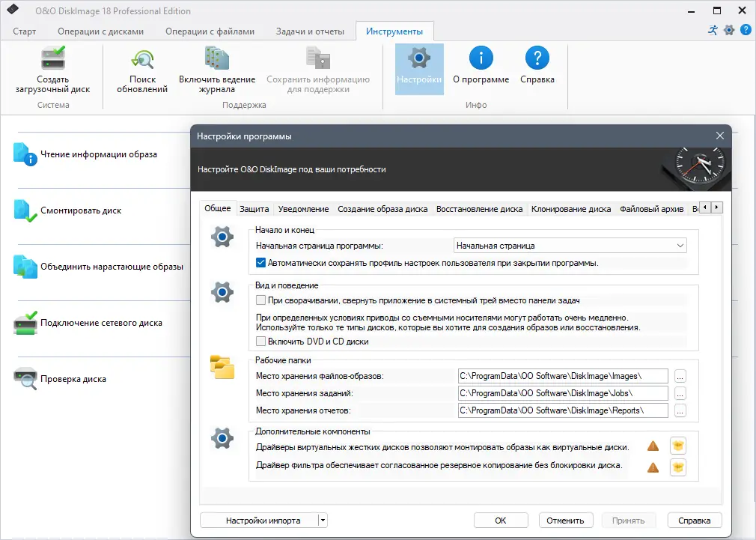
Task: Open Объединить нарастающие образы
Action: coord(98,267)
